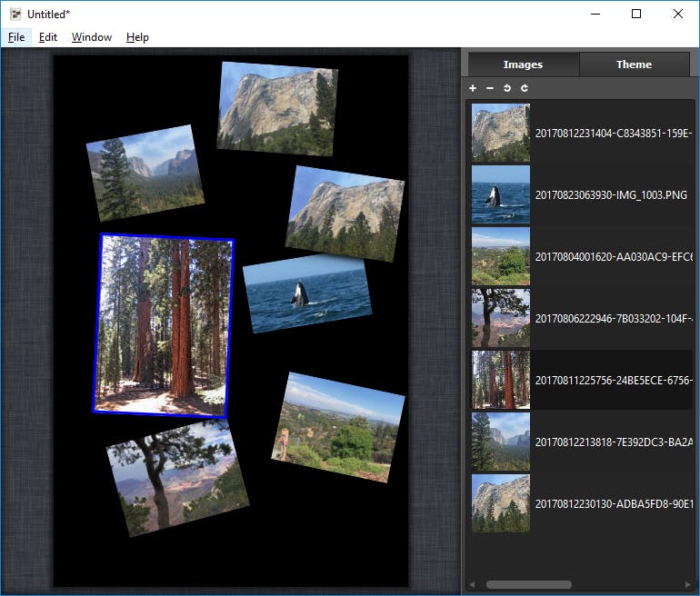Select green hillside landscape photo on canvas

click(x=338, y=427)
